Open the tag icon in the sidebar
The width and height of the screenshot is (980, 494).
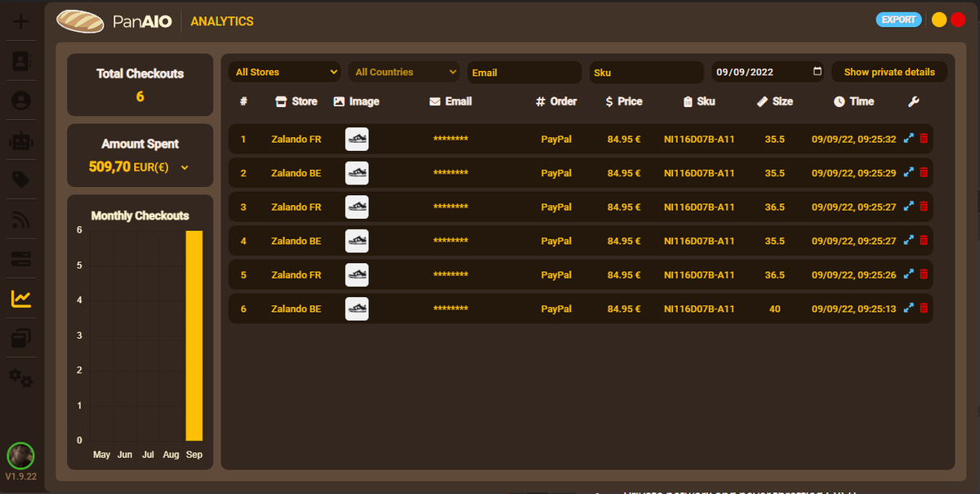[21, 180]
